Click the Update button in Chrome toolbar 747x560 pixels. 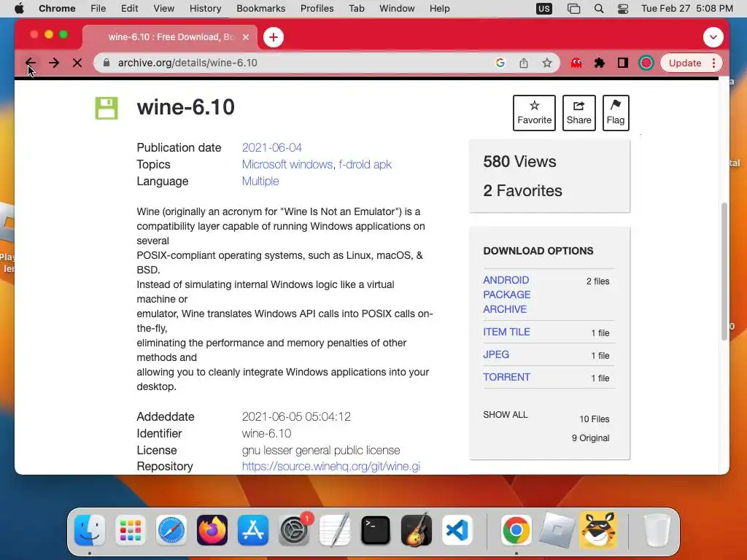[x=684, y=63]
